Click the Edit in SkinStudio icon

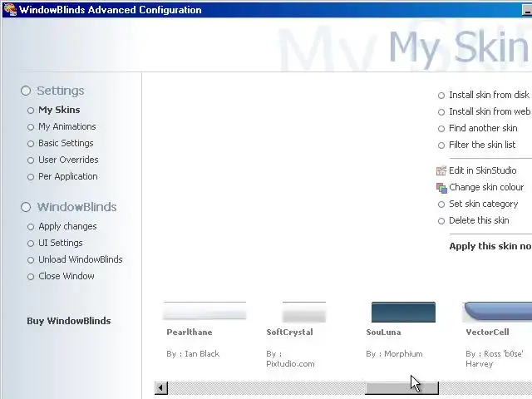coord(441,170)
